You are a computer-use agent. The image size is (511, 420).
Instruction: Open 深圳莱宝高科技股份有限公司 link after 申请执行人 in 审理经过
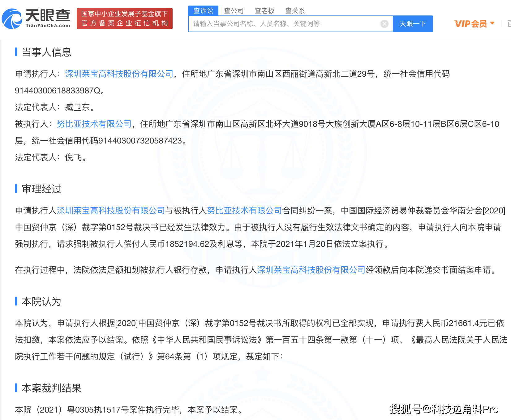111,211
